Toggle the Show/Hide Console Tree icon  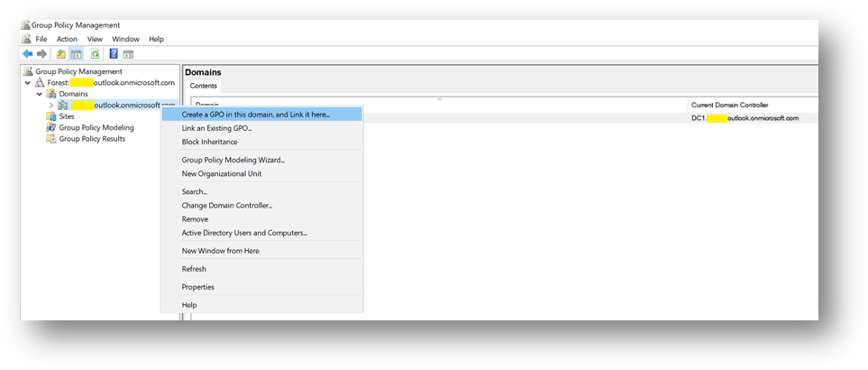pos(77,54)
